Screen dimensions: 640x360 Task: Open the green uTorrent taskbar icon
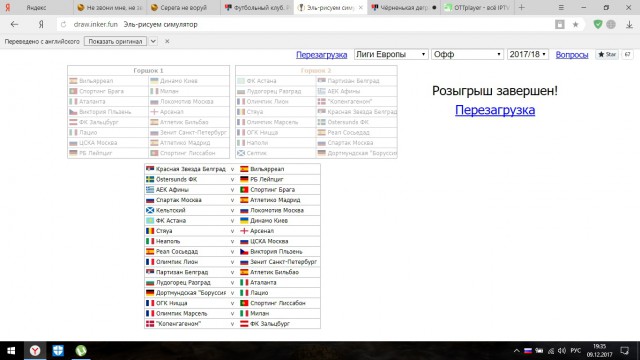click(x=81, y=351)
